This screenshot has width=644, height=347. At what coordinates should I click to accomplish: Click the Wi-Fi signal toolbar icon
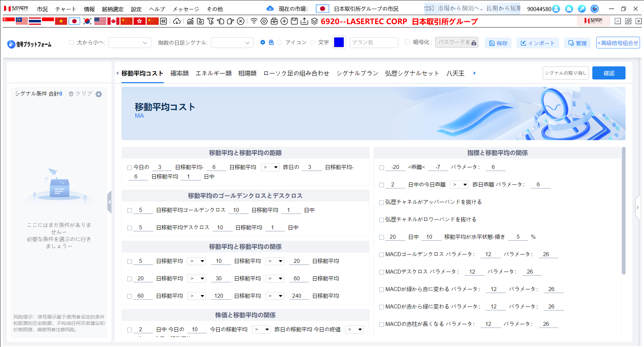click(x=254, y=21)
